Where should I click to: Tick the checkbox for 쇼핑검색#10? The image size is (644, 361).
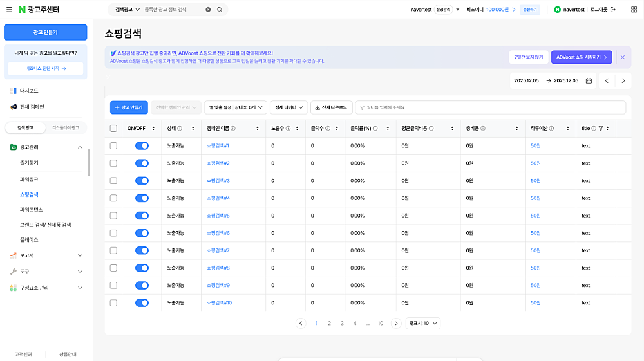pyautogui.click(x=113, y=302)
